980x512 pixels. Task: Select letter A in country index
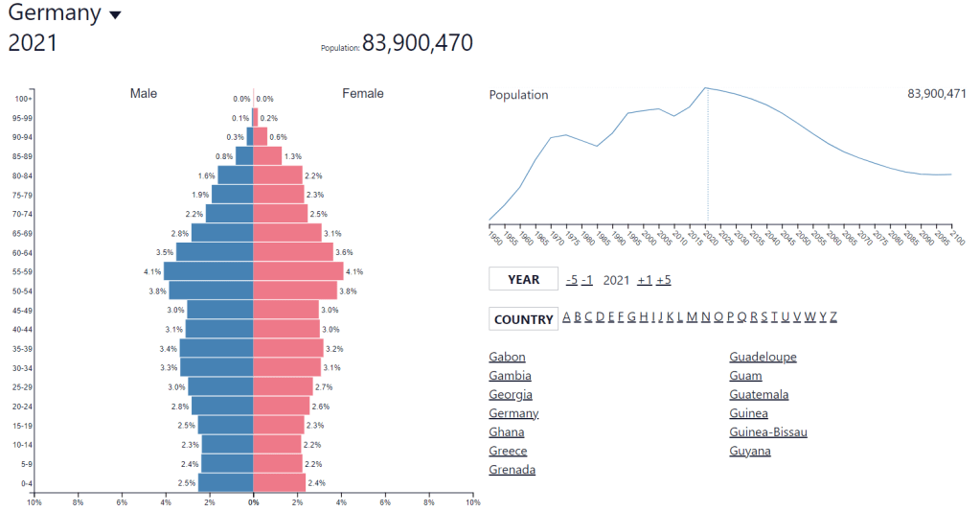coord(567,317)
